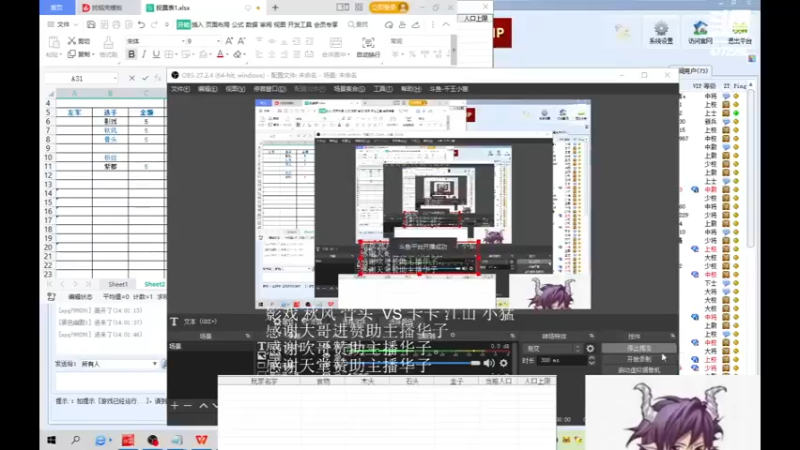Open OBS audio mixer gear settings
Image resolution: width=800 pixels, height=450 pixels.
[504, 363]
